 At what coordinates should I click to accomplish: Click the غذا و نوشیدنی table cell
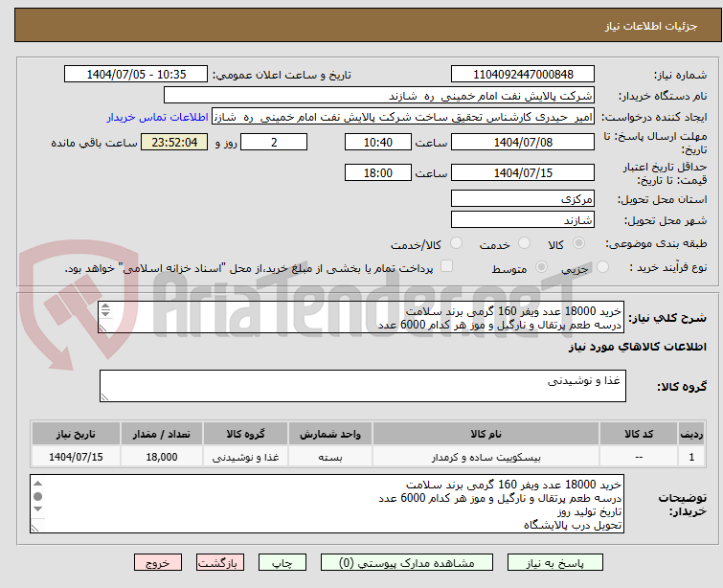245,457
